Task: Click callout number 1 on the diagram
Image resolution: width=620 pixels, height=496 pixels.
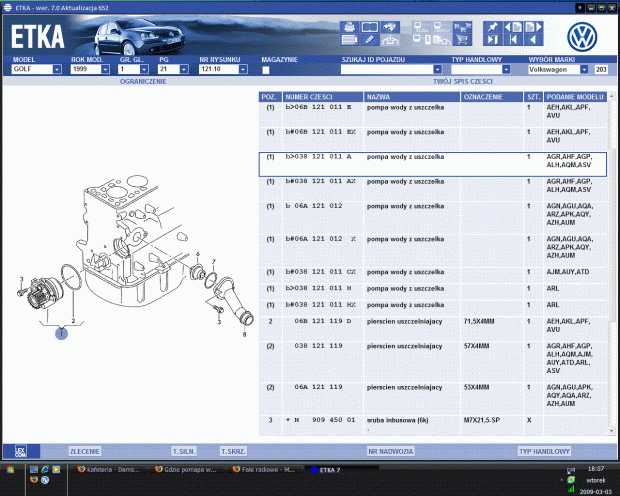Action: coord(61,333)
